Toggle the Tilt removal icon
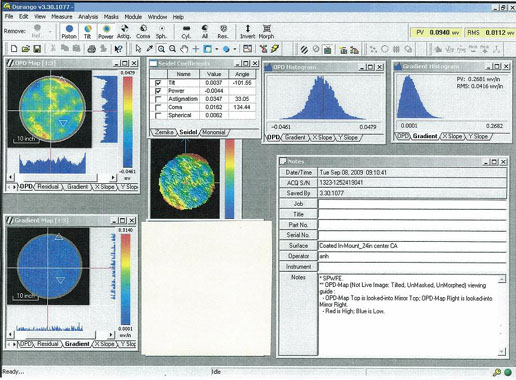This screenshot has width=516, height=380. pos(88,31)
